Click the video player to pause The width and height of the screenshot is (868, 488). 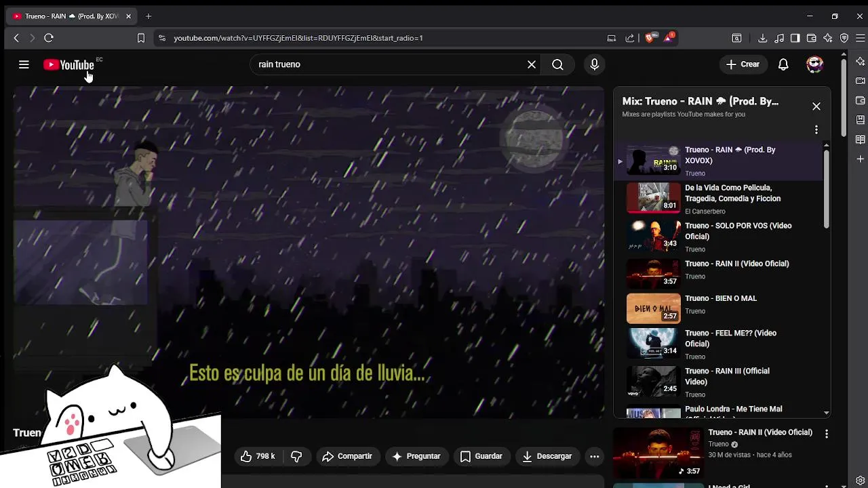click(x=309, y=252)
